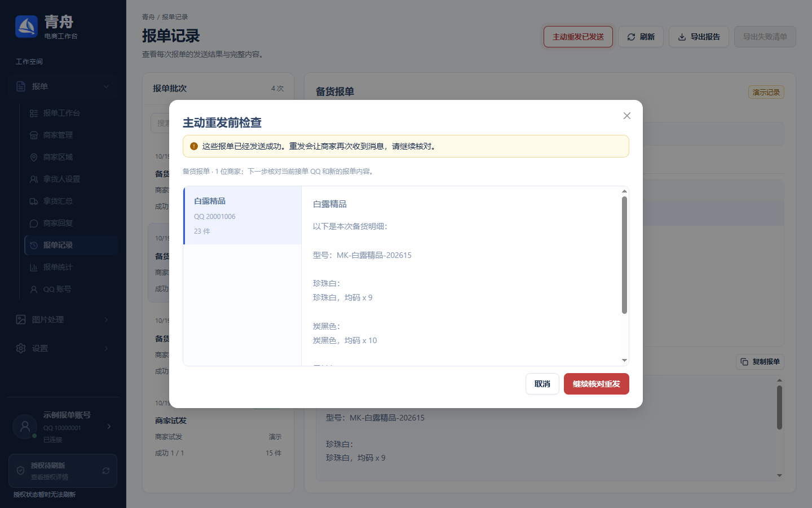Click the QQ 账号 person icon
The width and height of the screenshot is (812, 508).
click(34, 289)
